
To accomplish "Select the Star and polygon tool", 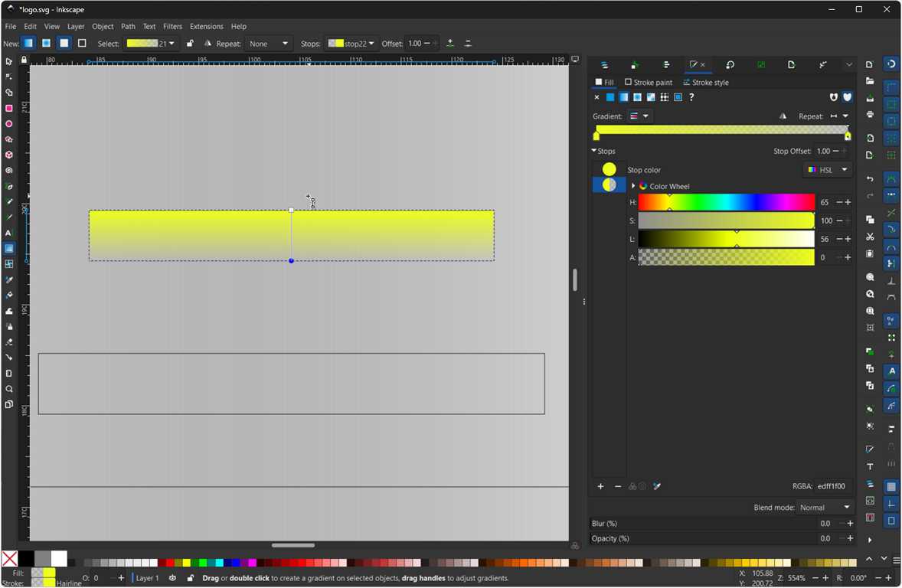I will 8,139.
